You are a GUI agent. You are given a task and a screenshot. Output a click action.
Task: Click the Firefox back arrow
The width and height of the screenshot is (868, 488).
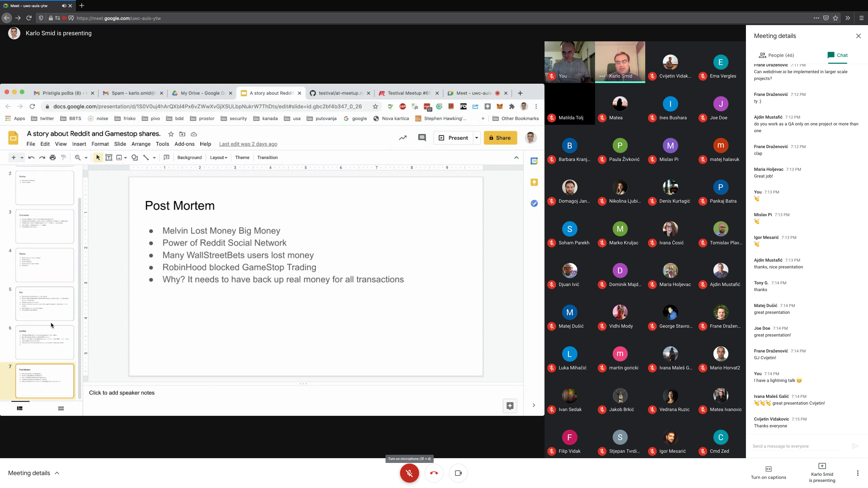7,18
